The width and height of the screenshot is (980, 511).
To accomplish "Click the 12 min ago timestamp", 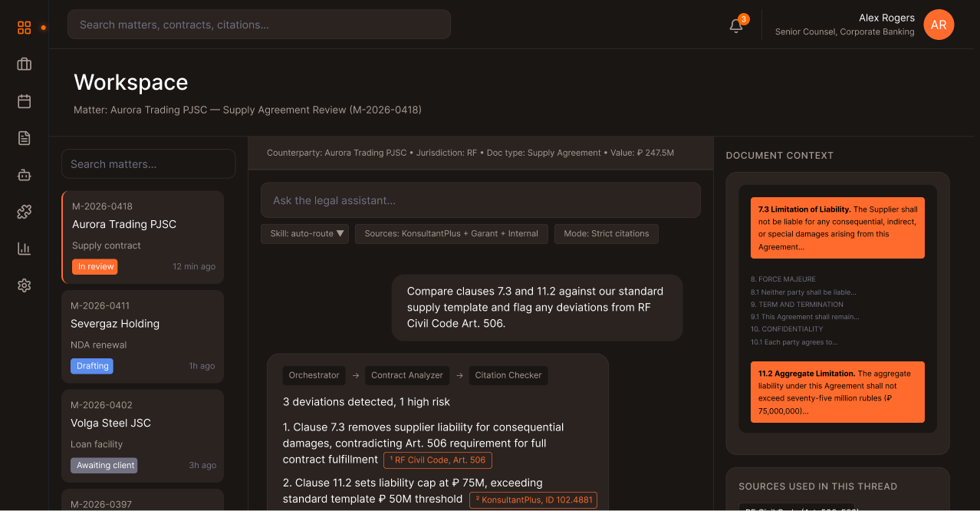I will tap(194, 267).
